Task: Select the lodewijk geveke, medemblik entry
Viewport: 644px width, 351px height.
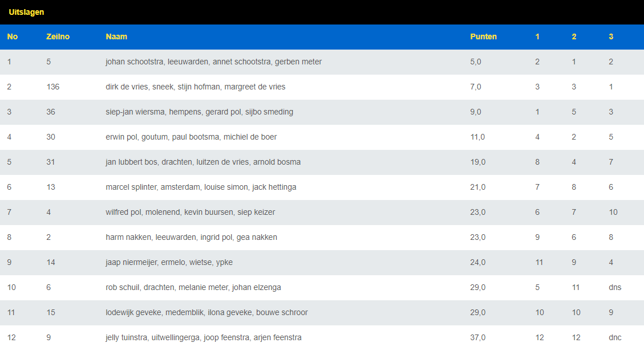Action: click(x=206, y=312)
